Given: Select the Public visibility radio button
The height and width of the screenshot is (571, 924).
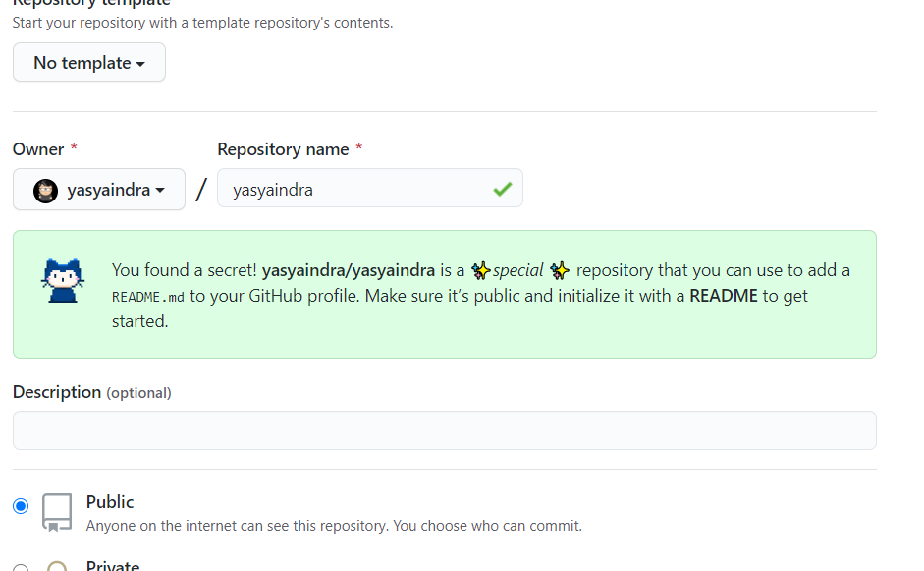Looking at the screenshot, I should click(x=21, y=505).
